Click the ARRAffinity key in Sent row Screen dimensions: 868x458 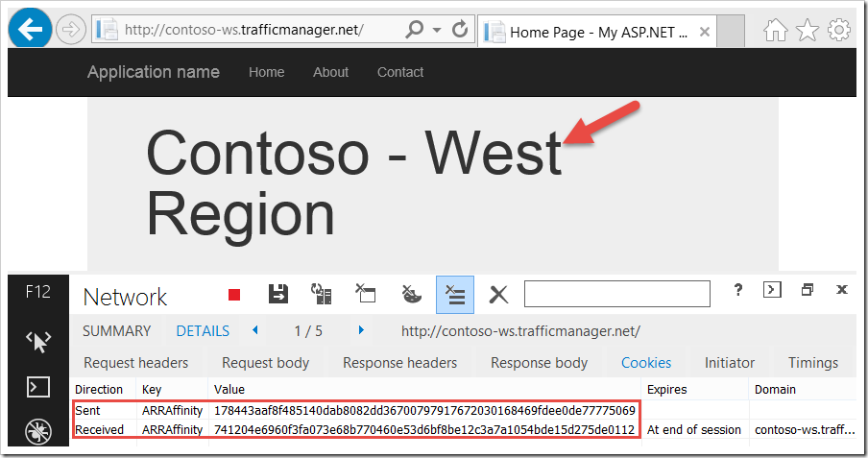click(172, 410)
